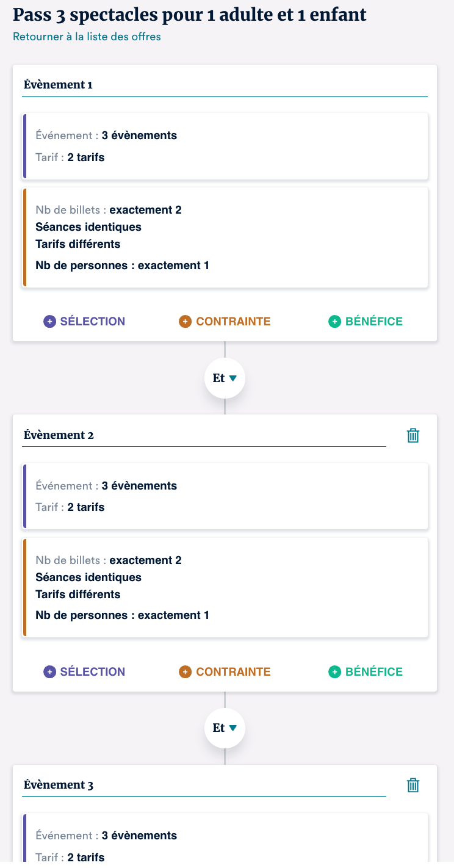
Task: Open the 'Et' operator dropdown after Évènement 2
Action: 225,728
